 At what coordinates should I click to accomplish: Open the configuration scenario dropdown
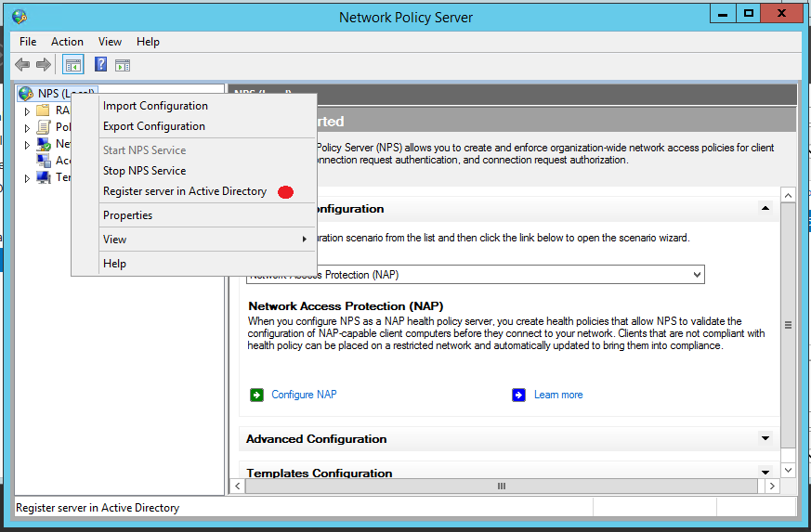coord(697,275)
